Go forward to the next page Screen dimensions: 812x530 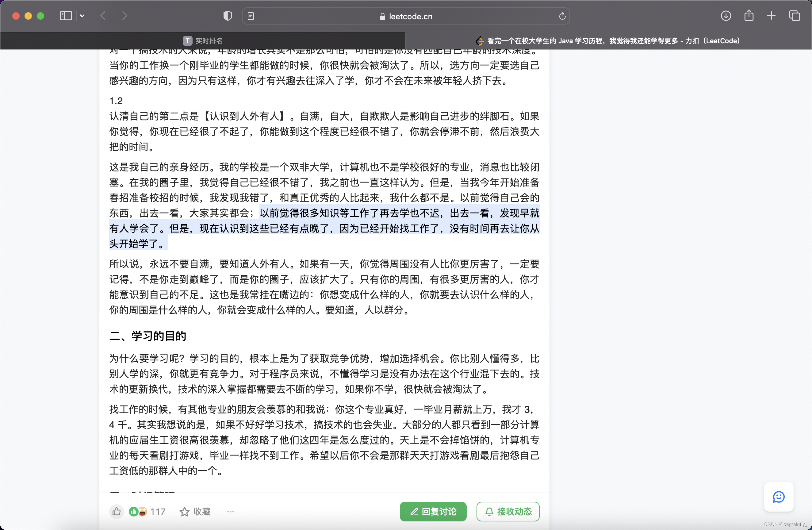[x=124, y=16]
